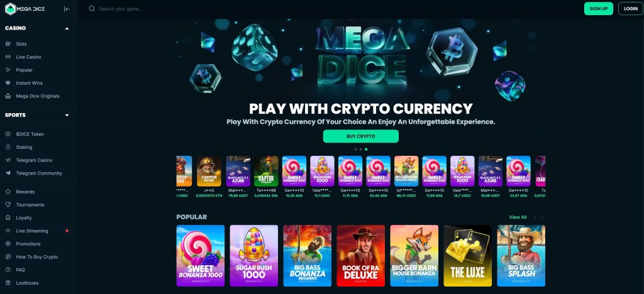Click the BUY CRYPTO button
This screenshot has width=644, height=294.
pyautogui.click(x=360, y=136)
